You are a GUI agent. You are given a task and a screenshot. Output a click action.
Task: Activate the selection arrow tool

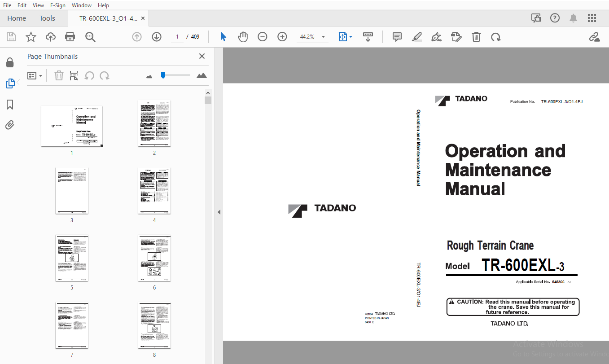223,37
